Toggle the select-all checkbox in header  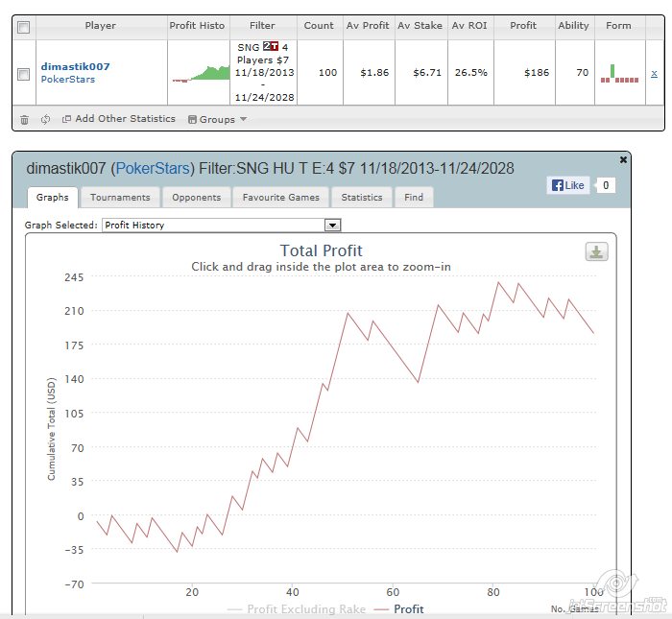24,26
